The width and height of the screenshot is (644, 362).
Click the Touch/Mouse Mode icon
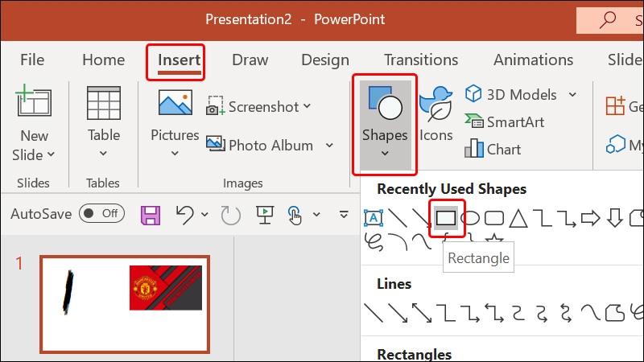(x=295, y=215)
